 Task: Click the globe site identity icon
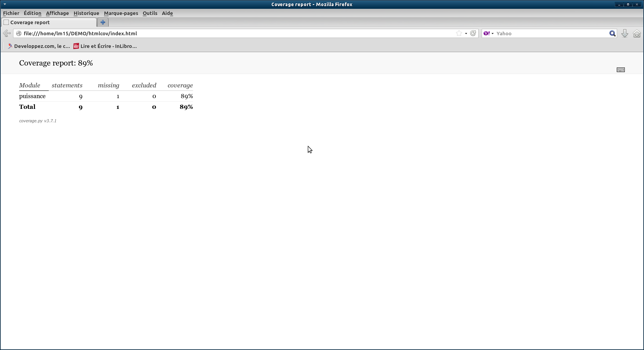coord(18,33)
